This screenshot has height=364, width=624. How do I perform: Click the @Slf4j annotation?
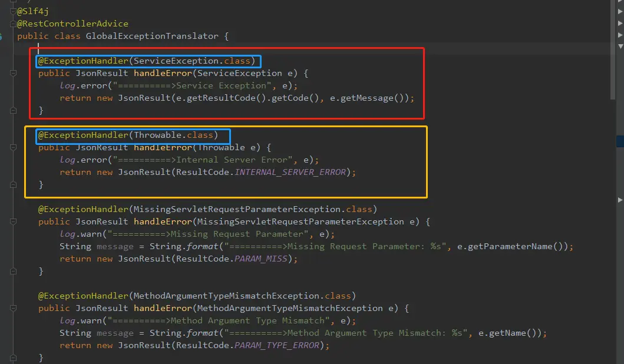coord(32,11)
